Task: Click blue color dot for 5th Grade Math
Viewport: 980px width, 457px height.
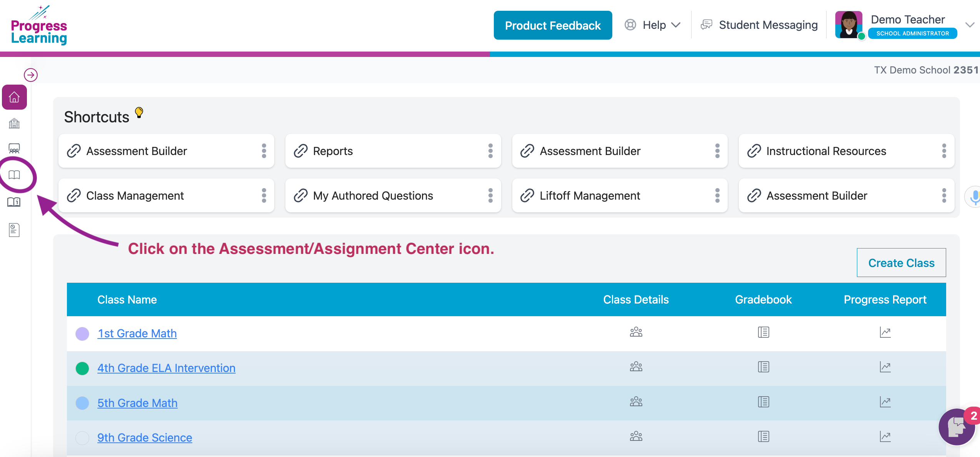Action: tap(82, 403)
